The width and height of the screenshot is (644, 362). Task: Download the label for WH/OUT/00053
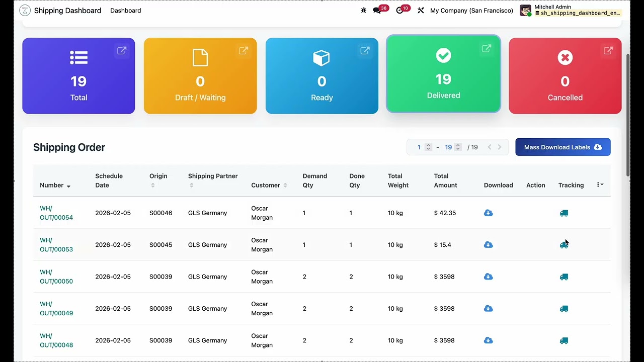pyautogui.click(x=488, y=245)
